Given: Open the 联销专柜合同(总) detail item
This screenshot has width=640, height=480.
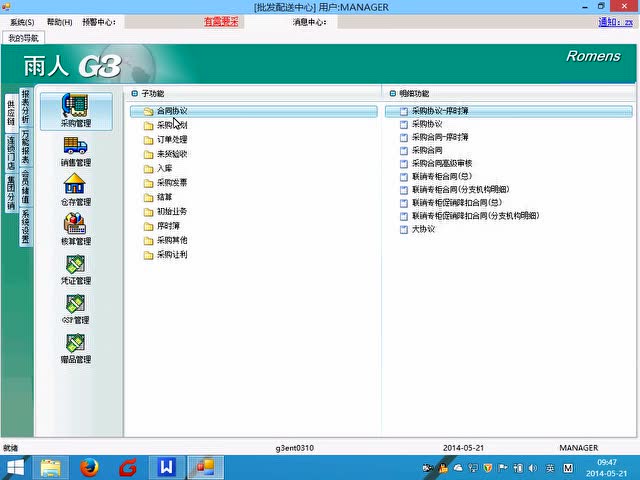Looking at the screenshot, I should tap(442, 176).
